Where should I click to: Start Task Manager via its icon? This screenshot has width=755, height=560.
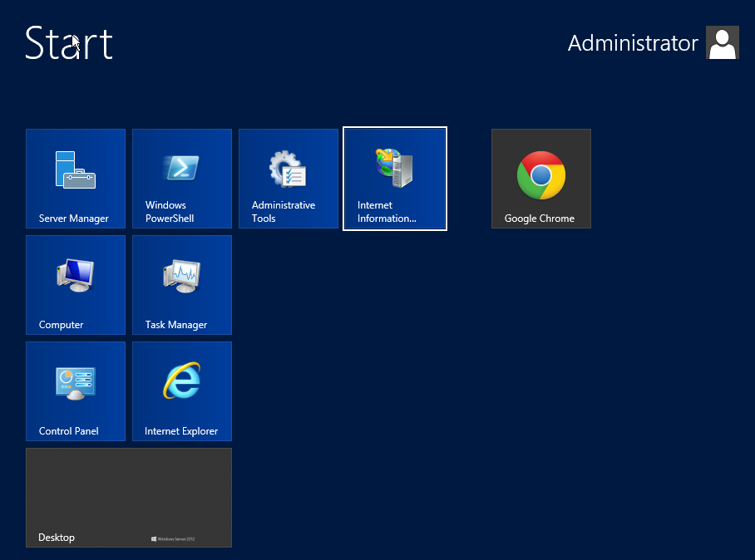click(x=181, y=274)
